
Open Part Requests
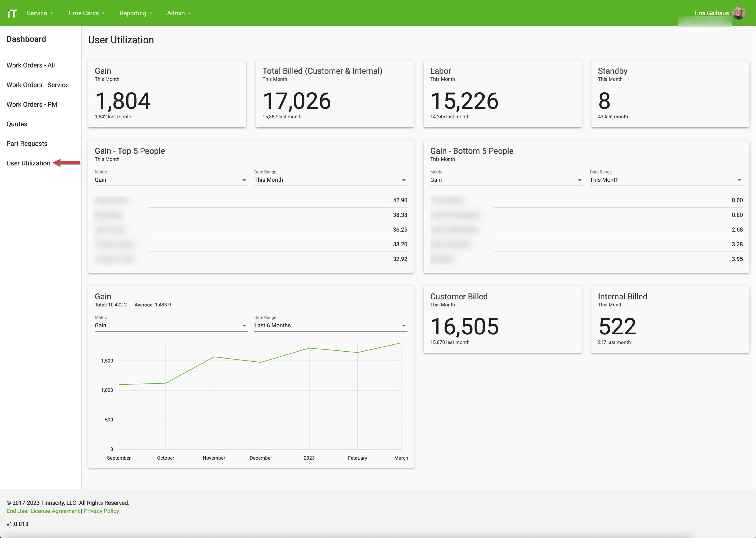click(27, 143)
